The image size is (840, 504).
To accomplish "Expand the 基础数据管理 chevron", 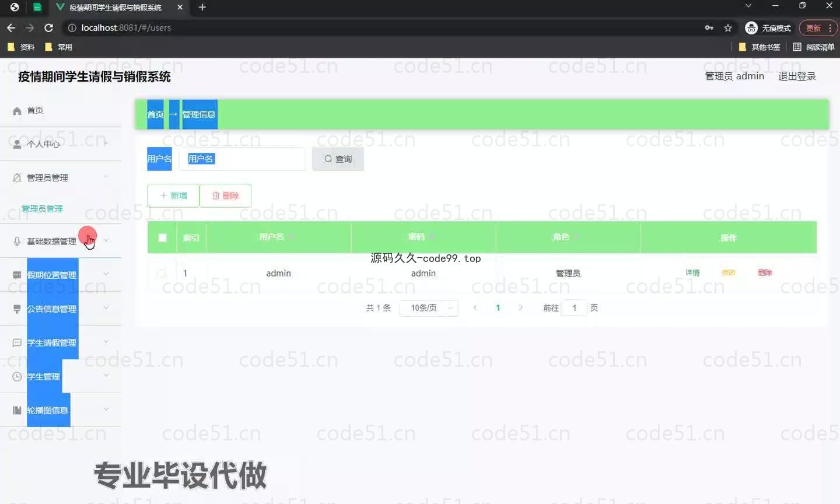I will (x=106, y=240).
